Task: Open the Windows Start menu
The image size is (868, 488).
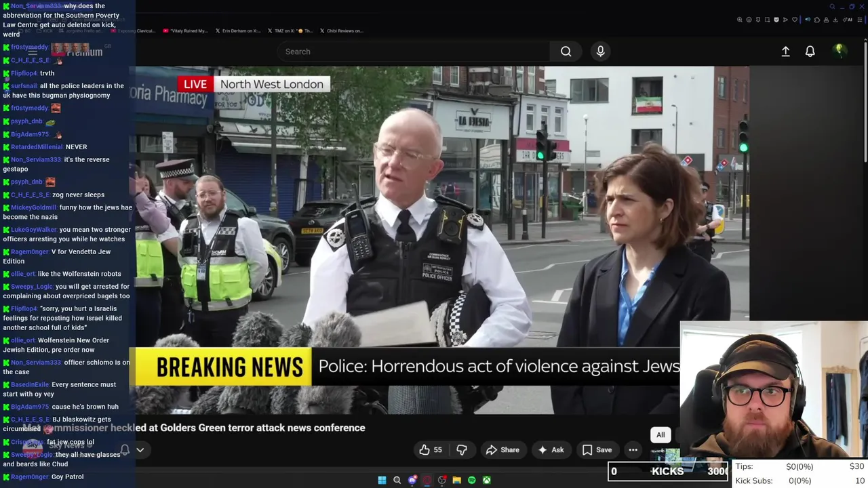Action: coord(382,480)
